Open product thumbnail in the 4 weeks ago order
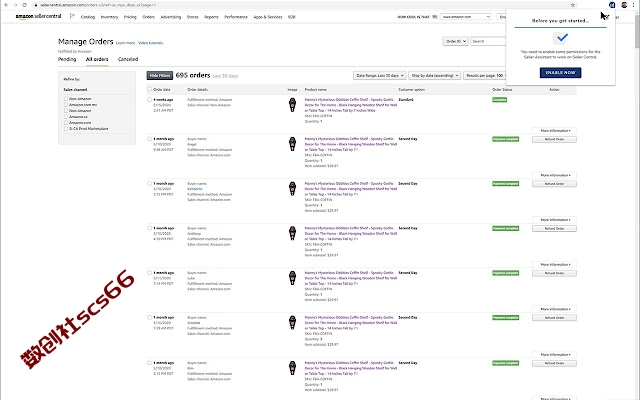 (292, 105)
